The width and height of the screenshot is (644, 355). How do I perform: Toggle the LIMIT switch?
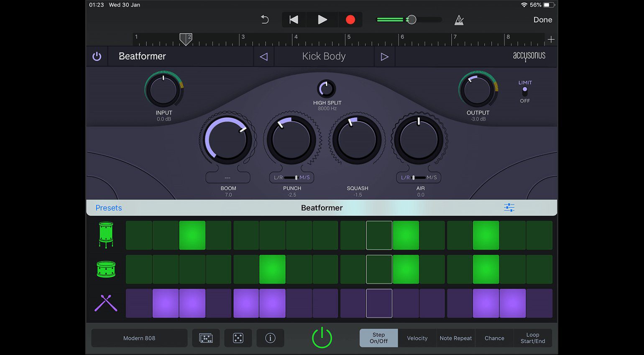[x=525, y=91]
